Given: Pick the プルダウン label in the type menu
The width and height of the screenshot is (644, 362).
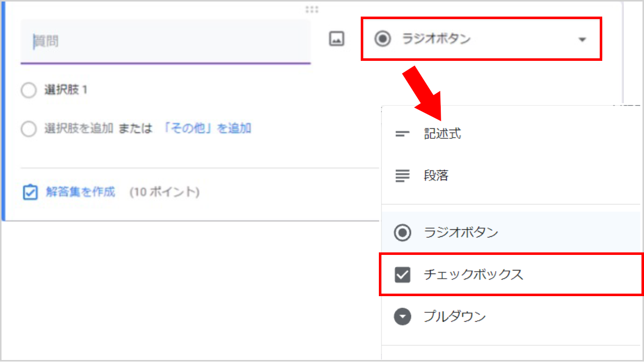Looking at the screenshot, I should pos(455,317).
